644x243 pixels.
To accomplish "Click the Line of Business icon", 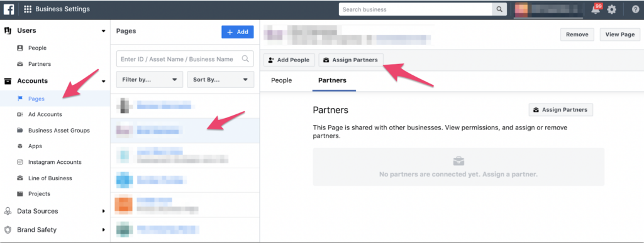I will click(x=19, y=178).
